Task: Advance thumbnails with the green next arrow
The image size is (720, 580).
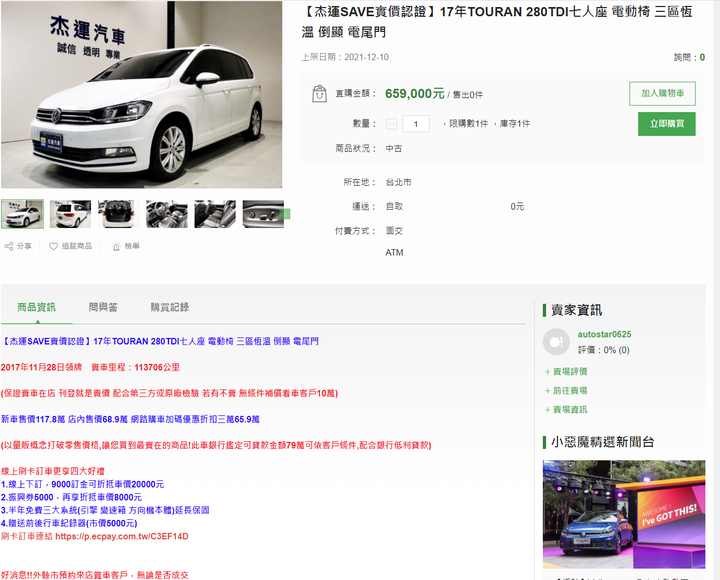Action: coord(287,214)
